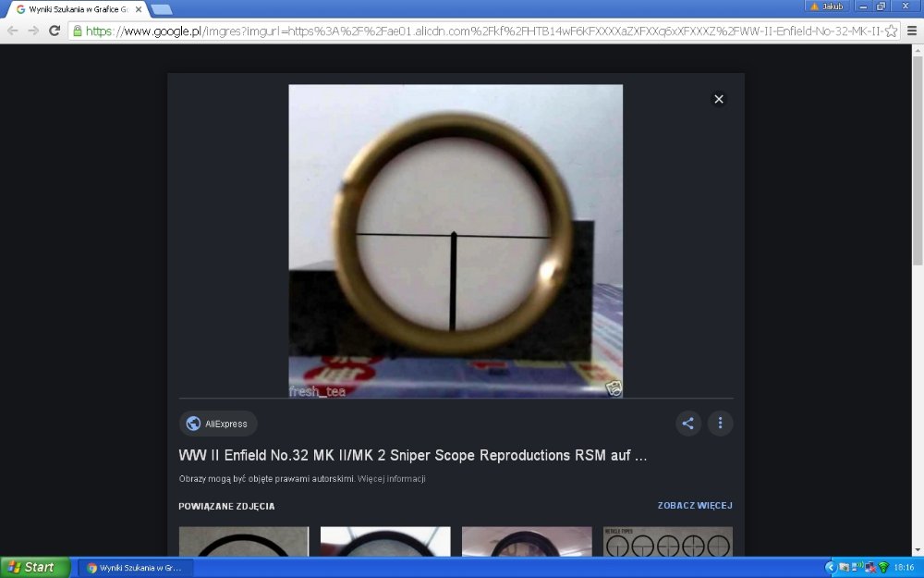Visit the AliExpress source chip
924x578 pixels.
click(218, 424)
